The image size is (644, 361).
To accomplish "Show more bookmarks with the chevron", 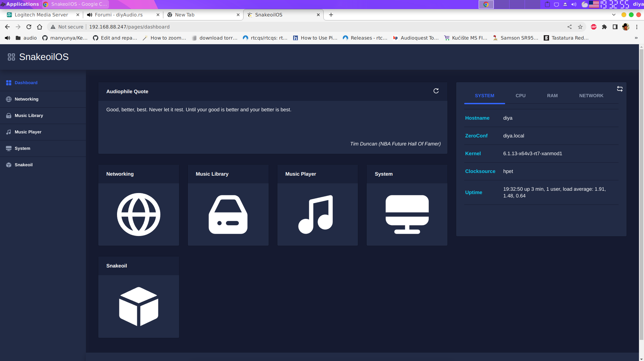I will (x=636, y=38).
